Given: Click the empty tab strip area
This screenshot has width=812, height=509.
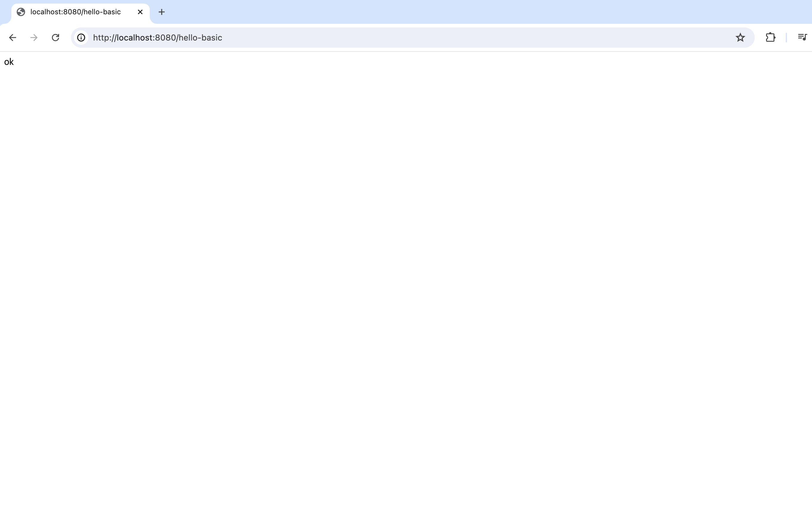Looking at the screenshot, I should [x=472, y=12].
